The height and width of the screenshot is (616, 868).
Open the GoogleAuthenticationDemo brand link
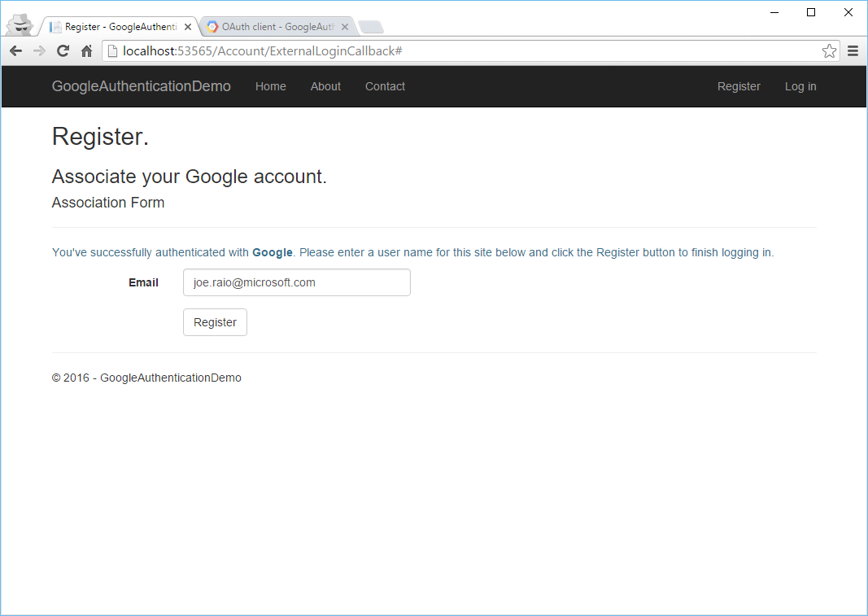[x=142, y=86]
